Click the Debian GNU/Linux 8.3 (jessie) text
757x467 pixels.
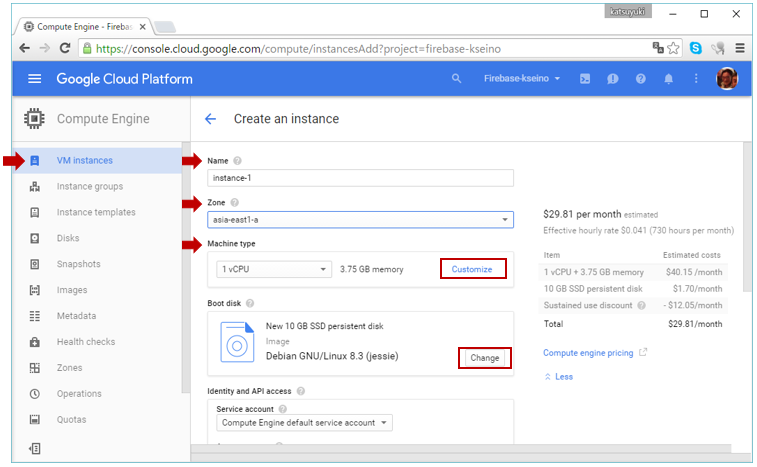(332, 356)
